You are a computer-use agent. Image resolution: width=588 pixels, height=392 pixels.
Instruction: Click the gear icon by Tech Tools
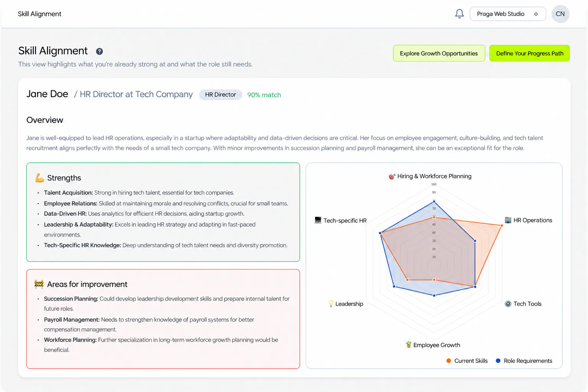pyautogui.click(x=508, y=304)
